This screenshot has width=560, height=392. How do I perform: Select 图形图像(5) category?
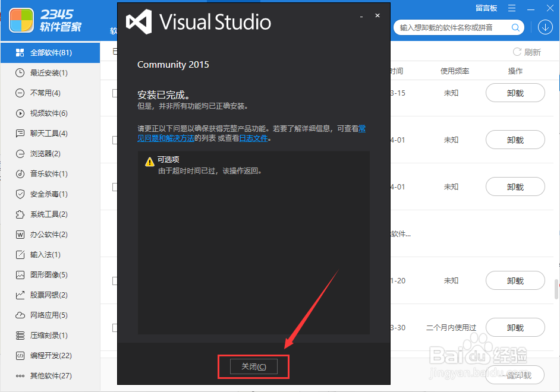pos(51,274)
